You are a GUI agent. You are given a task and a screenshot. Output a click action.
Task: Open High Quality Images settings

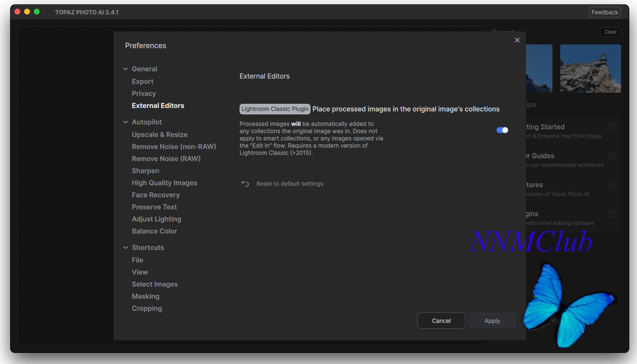164,183
